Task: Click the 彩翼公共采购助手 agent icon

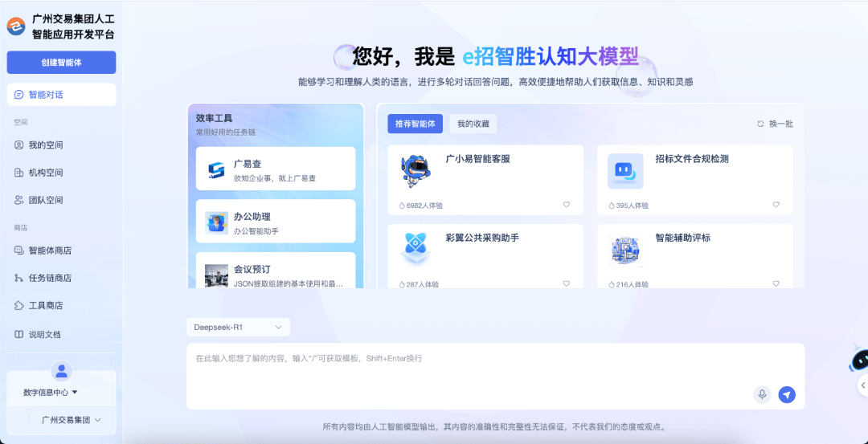Action: pyautogui.click(x=416, y=249)
